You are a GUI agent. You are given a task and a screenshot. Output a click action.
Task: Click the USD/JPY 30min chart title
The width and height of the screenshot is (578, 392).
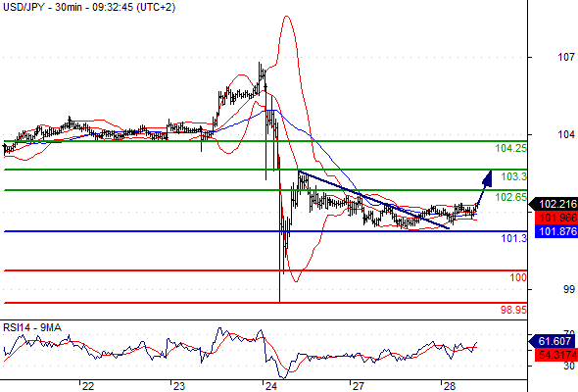click(89, 7)
